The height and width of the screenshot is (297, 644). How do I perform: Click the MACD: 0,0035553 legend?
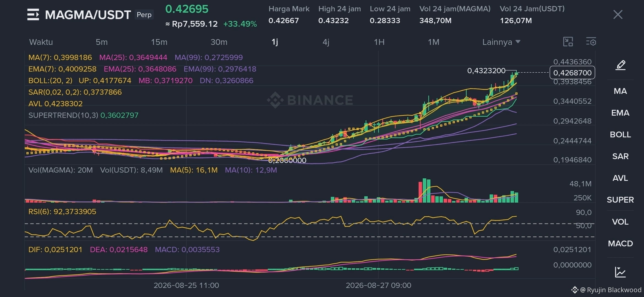pos(187,250)
